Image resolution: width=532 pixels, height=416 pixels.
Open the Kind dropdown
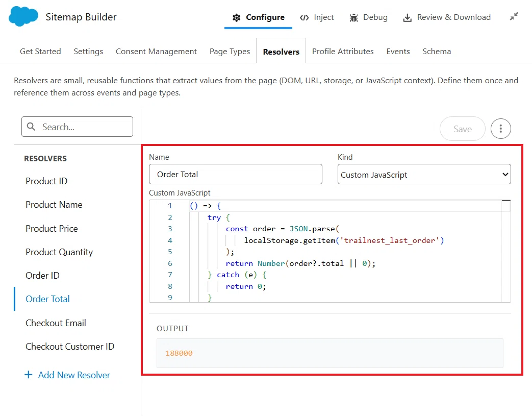click(x=424, y=174)
